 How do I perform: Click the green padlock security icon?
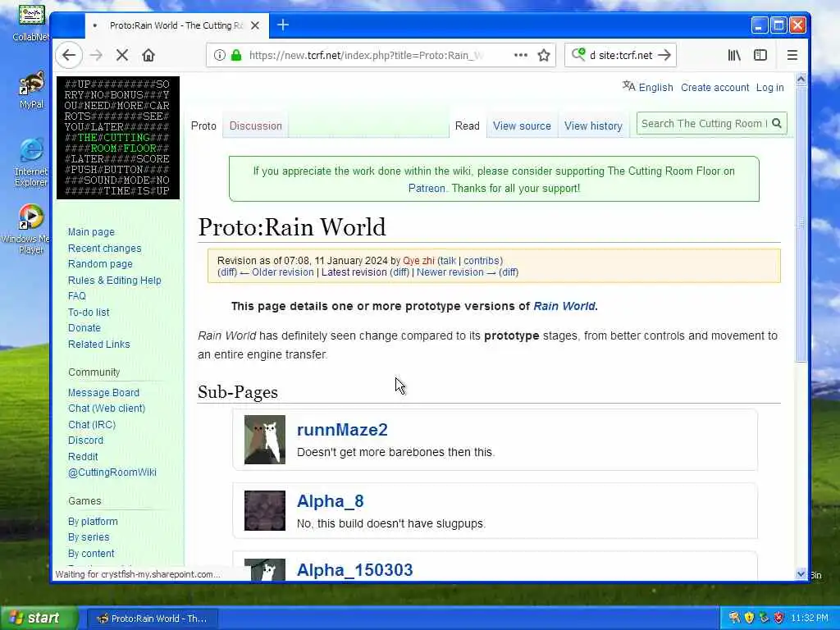pyautogui.click(x=235, y=55)
